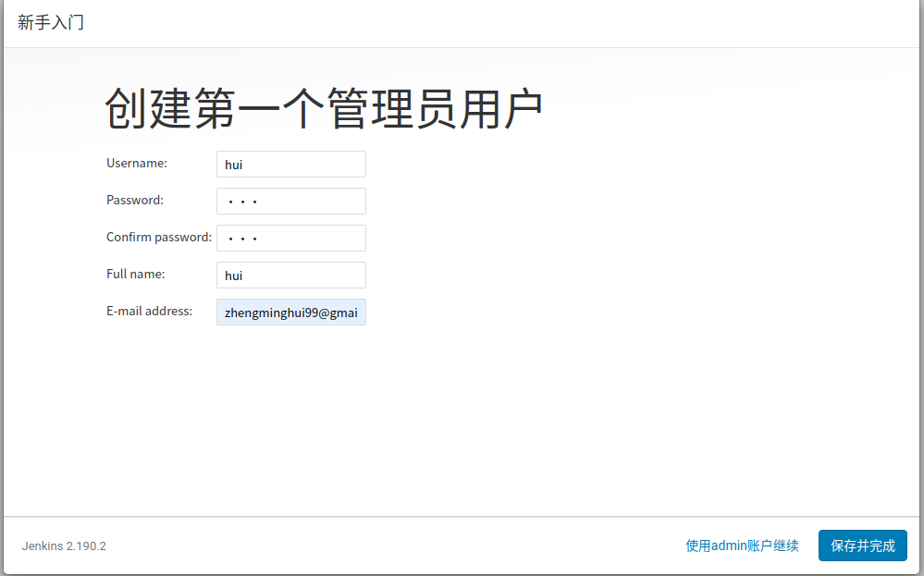Select the Password input field

pyautogui.click(x=290, y=201)
